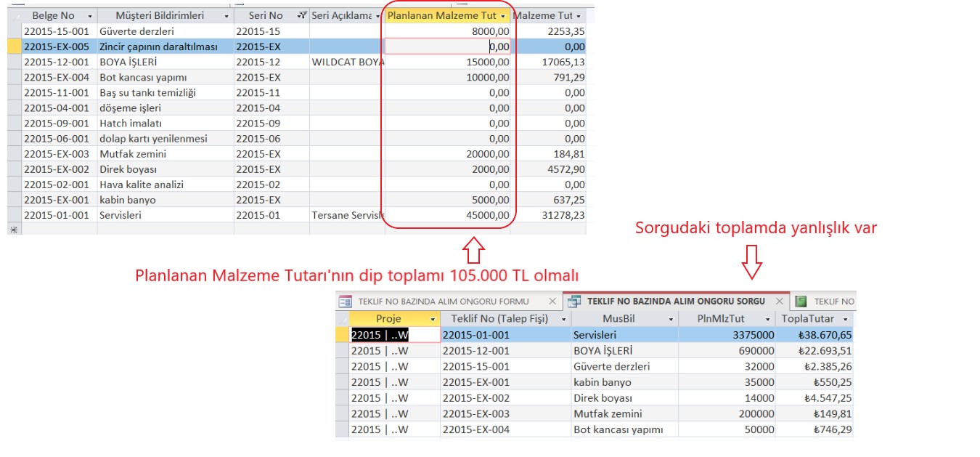Viewport: 980px width, 457px height.
Task: Click the Seri No filter icon
Action: pyautogui.click(x=302, y=15)
